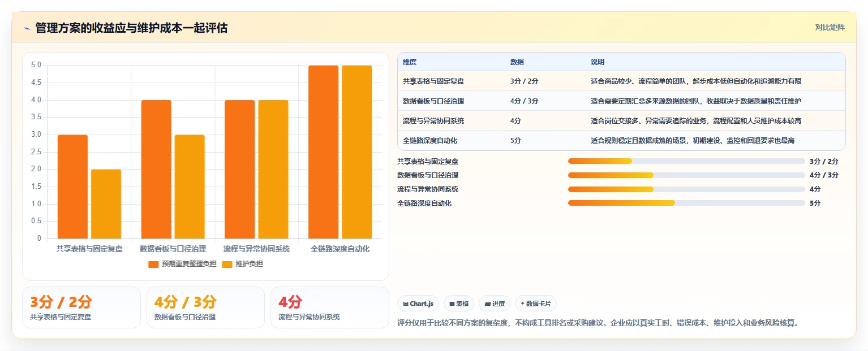
Task: Click the 全链路深度自动化 progress bar
Action: (x=686, y=203)
